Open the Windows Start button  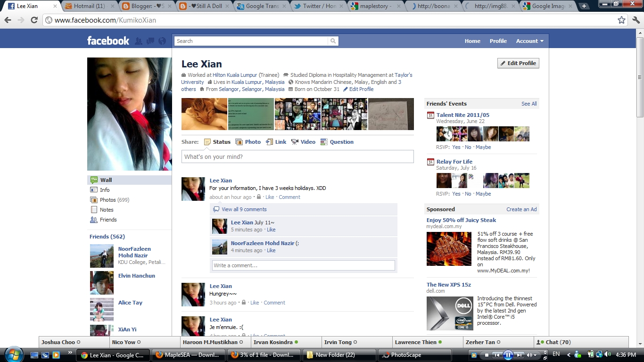tap(13, 355)
